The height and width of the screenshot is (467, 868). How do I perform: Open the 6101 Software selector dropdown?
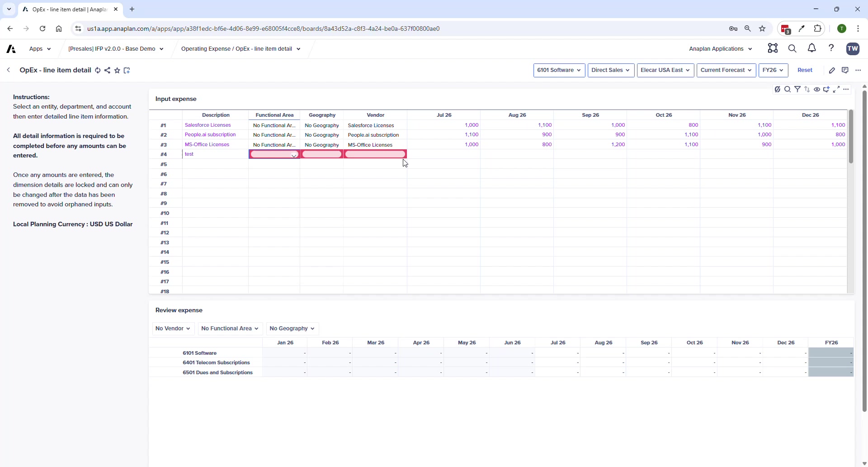coord(559,70)
